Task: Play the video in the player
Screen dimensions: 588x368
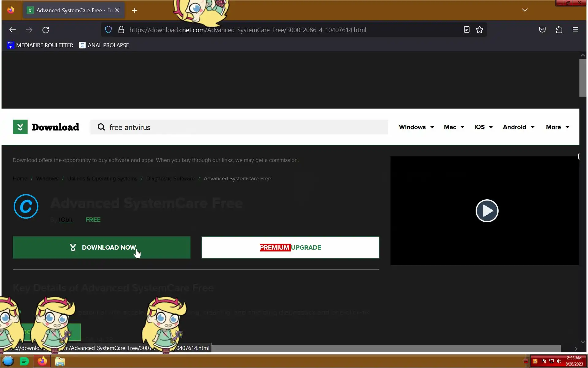Action: pyautogui.click(x=487, y=211)
